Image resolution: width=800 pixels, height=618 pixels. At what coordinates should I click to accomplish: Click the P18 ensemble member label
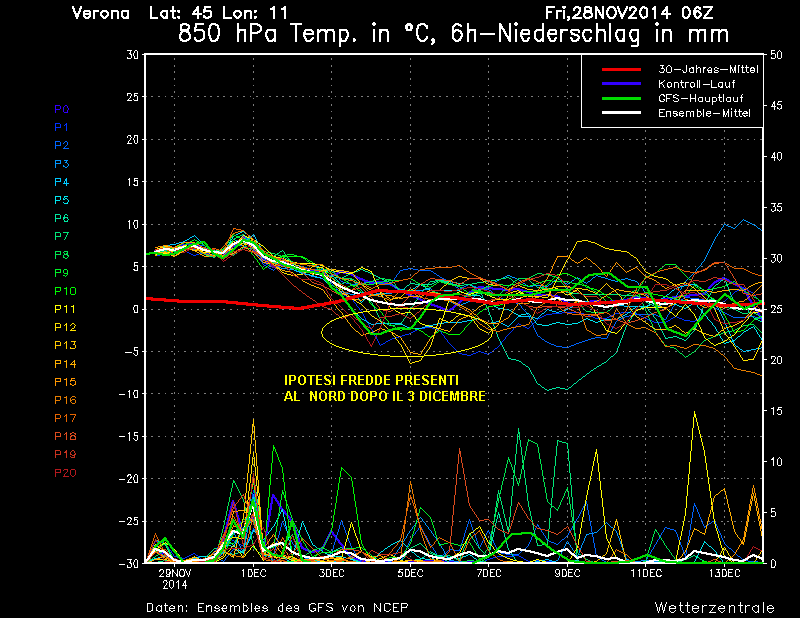click(x=65, y=436)
